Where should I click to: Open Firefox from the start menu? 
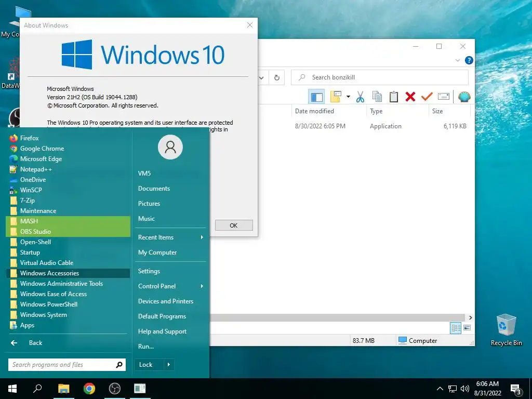click(68, 138)
